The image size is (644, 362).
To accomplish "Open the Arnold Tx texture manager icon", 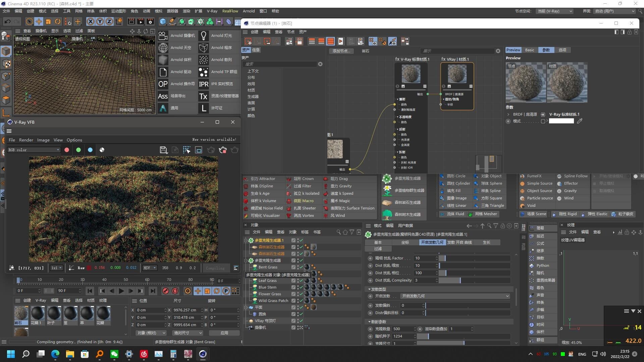I will point(203,96).
